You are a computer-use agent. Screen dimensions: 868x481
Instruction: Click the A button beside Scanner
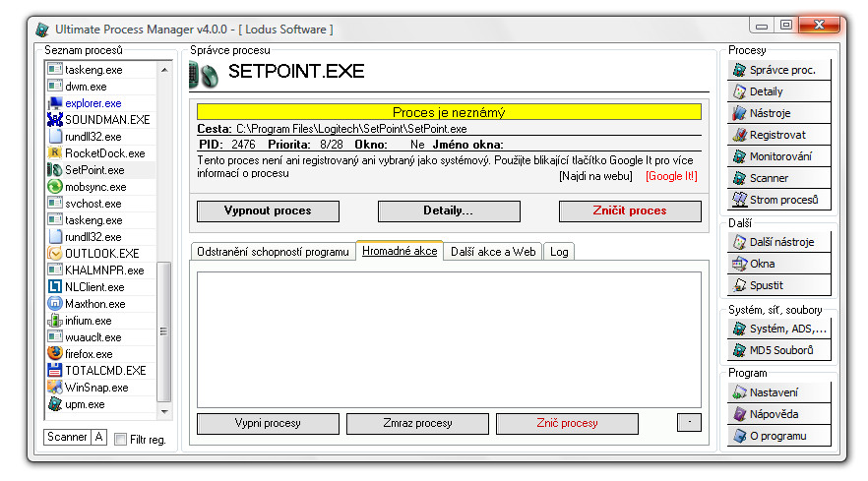pos(98,437)
